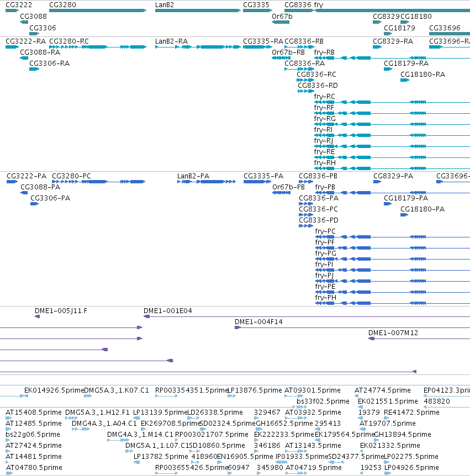Click protein label CG3306-PA
470x476 pixels.
50,198
